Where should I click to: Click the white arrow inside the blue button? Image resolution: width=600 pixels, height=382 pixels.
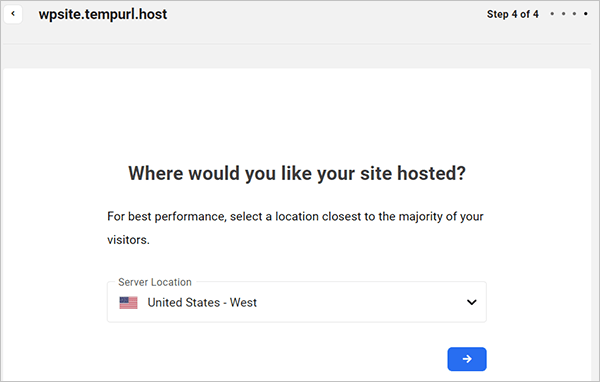pyautogui.click(x=467, y=359)
